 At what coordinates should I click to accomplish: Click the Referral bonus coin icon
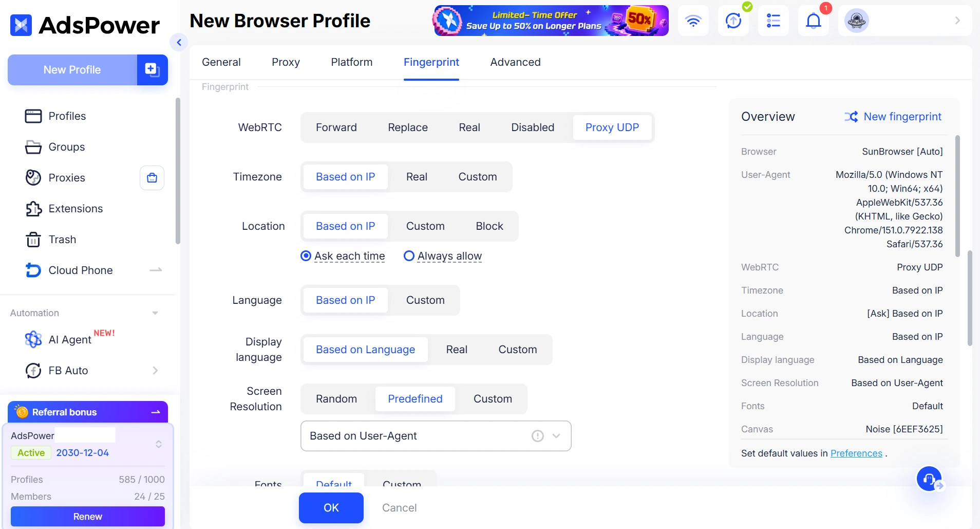[22, 412]
